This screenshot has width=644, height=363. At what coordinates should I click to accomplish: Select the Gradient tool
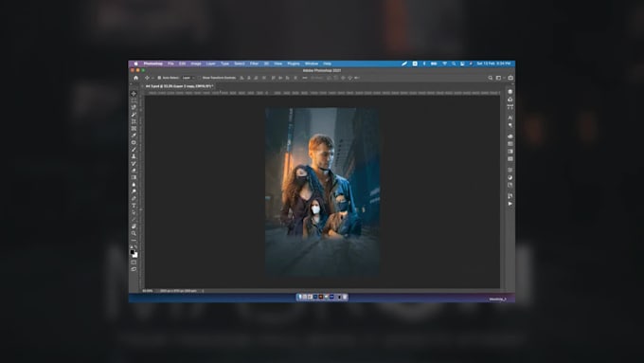tap(134, 177)
